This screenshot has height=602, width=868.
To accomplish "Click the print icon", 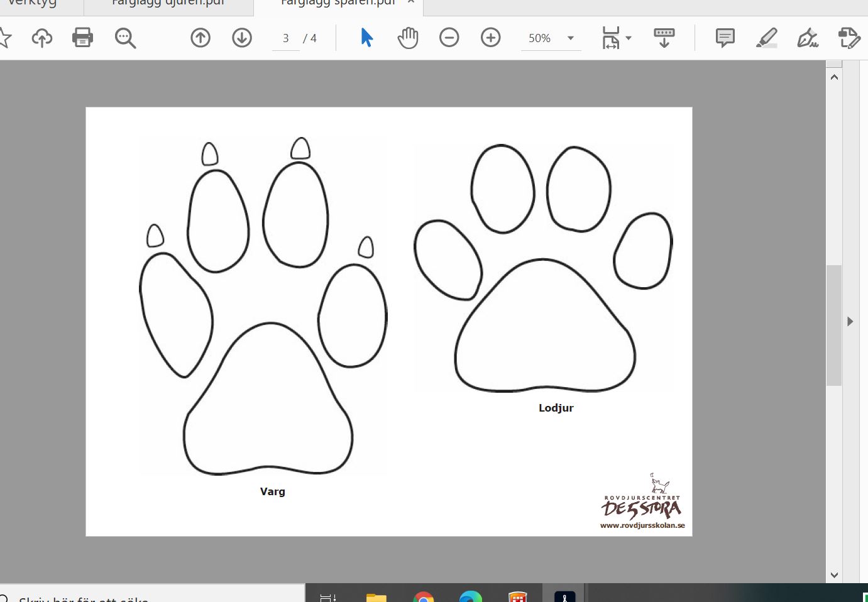I will click(82, 38).
